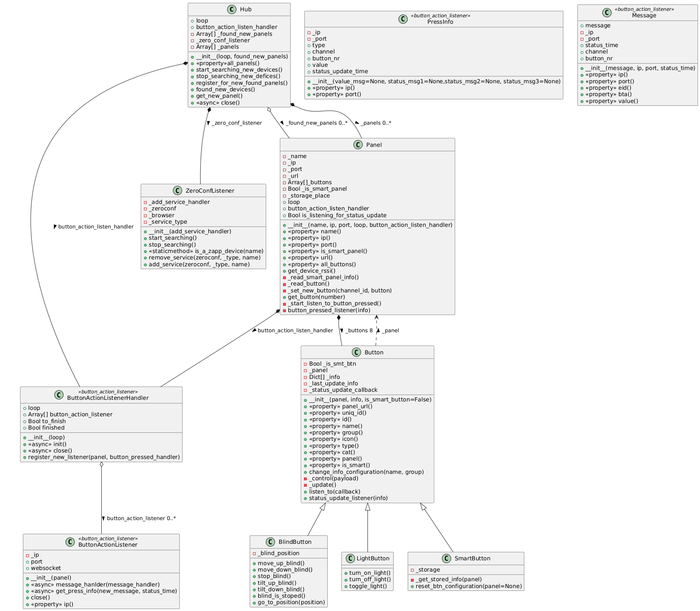700x611 pixels.
Task: Click «async» message_hanlder(message_handler)
Action: 95,584
